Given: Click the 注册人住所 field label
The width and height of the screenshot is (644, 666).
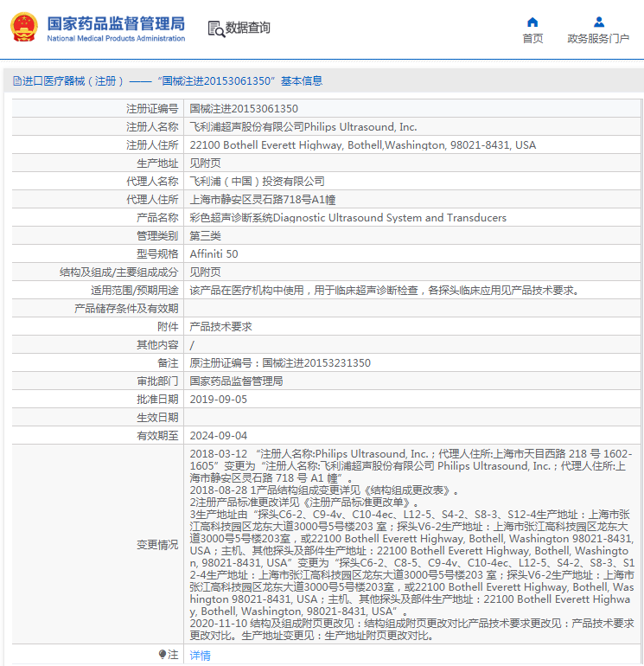Looking at the screenshot, I should (x=152, y=145).
